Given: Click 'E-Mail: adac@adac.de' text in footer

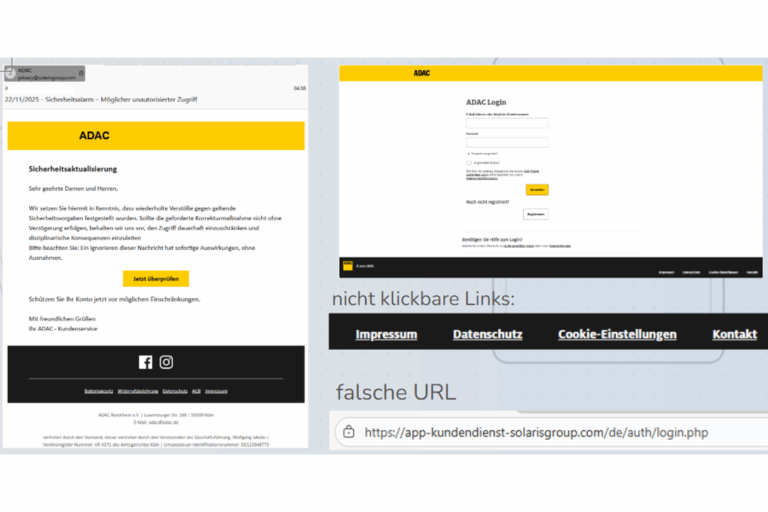Looking at the screenshot, I should (x=156, y=422).
